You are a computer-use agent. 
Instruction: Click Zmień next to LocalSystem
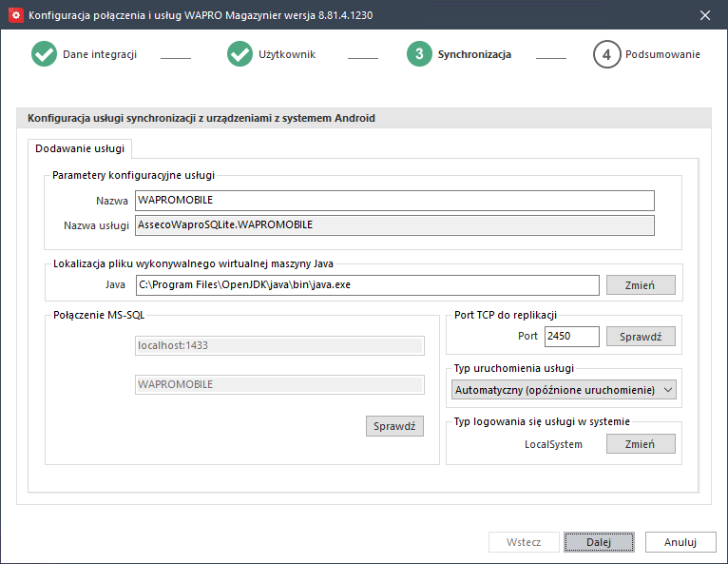coord(641,443)
